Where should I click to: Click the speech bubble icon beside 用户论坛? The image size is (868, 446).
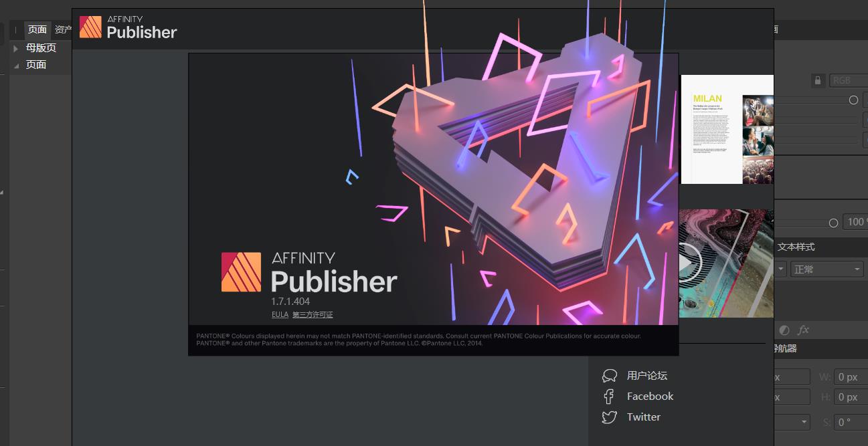point(610,376)
